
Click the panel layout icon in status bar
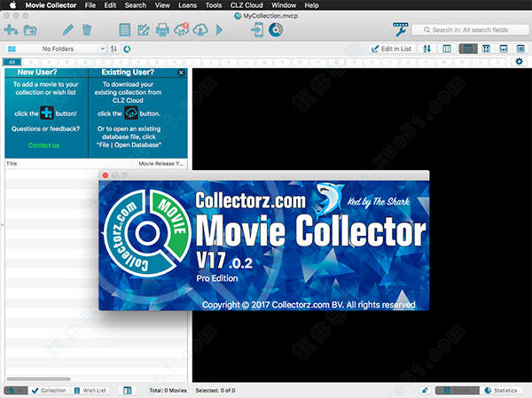(x=128, y=391)
